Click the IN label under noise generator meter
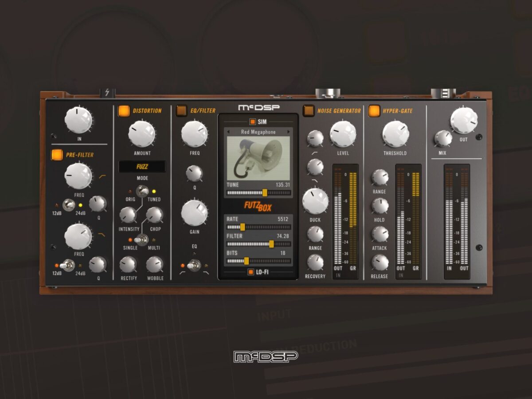Image resolution: width=532 pixels, height=399 pixels. coord(338,275)
